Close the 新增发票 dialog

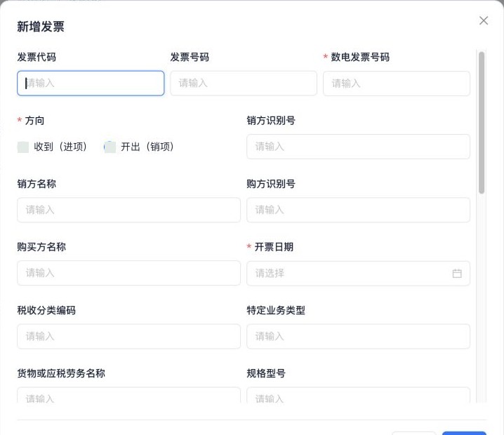pyautogui.click(x=484, y=21)
